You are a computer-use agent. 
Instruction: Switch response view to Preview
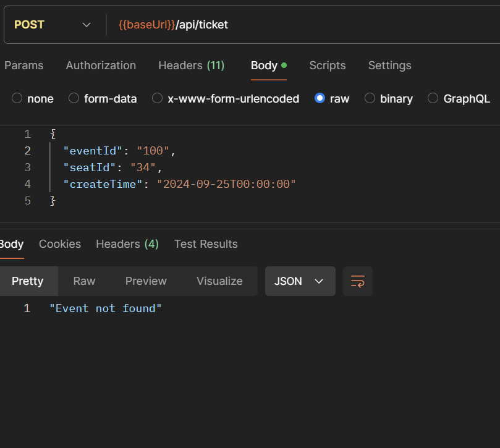[146, 281]
